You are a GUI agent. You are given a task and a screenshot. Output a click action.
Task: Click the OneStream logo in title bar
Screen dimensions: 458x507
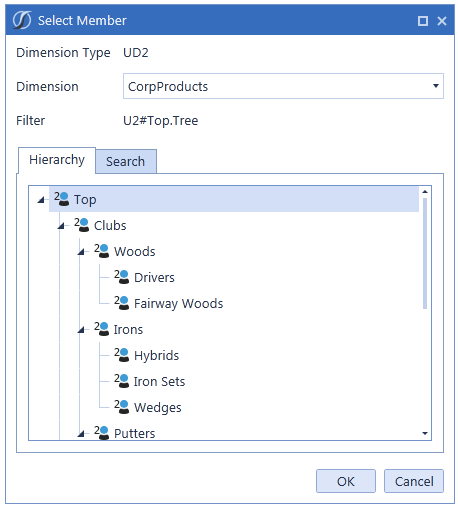(x=22, y=20)
